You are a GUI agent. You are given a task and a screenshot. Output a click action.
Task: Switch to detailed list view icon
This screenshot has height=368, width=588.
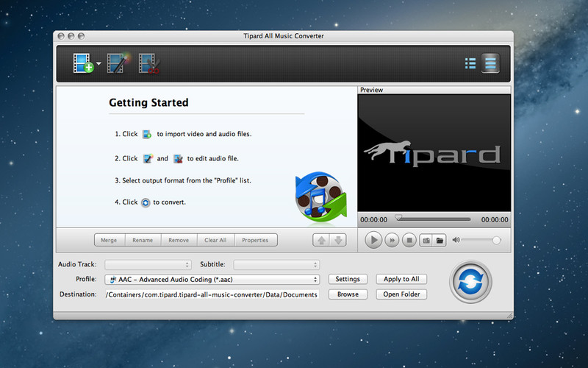click(x=470, y=63)
